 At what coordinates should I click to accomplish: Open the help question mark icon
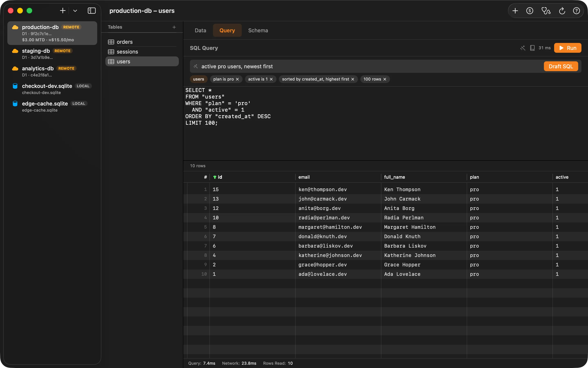(576, 11)
